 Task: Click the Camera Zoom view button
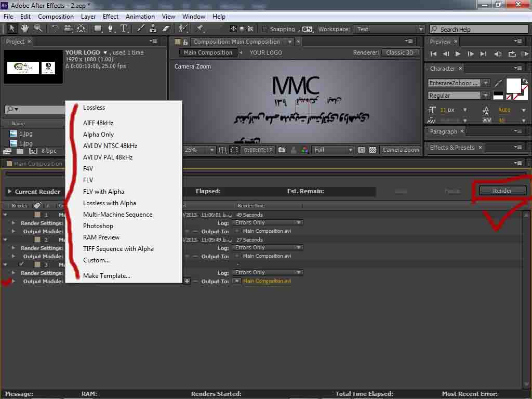point(401,150)
